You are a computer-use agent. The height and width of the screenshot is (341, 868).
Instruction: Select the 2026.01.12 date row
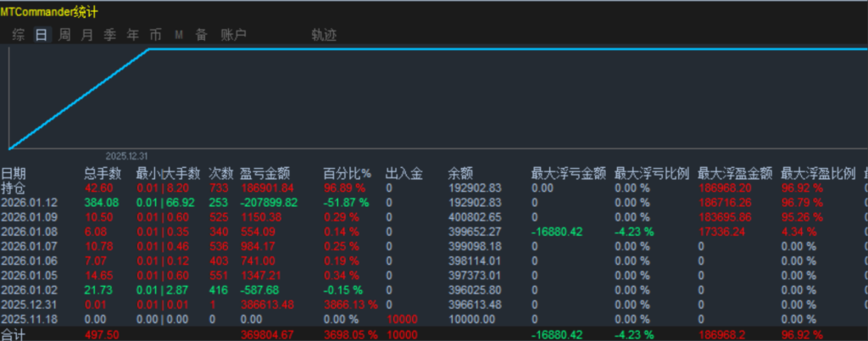coord(27,203)
